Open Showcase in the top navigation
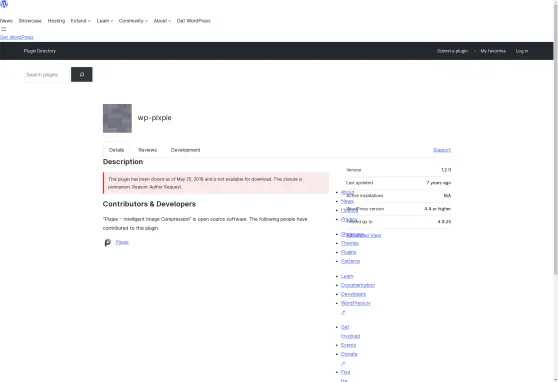The image size is (558, 382). 30,21
